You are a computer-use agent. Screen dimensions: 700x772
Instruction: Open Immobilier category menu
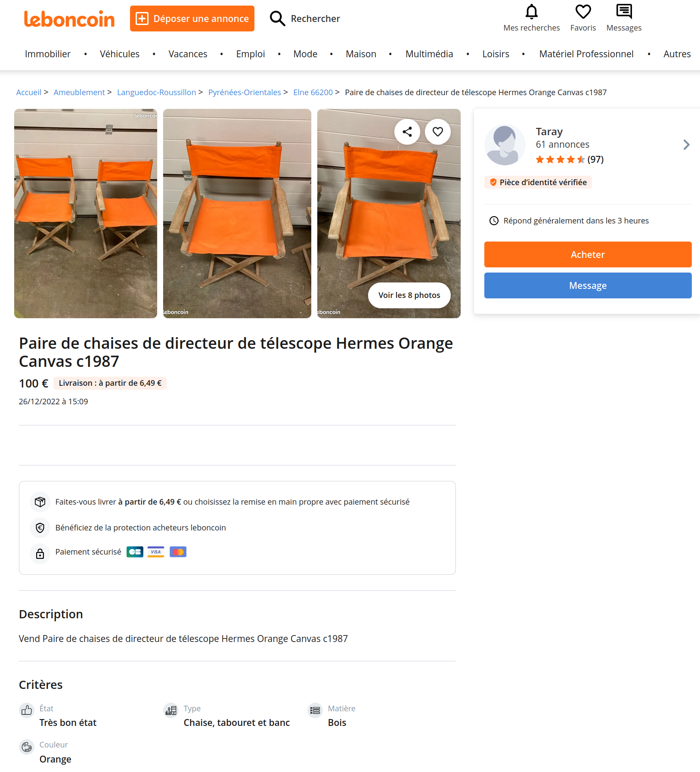tap(48, 54)
